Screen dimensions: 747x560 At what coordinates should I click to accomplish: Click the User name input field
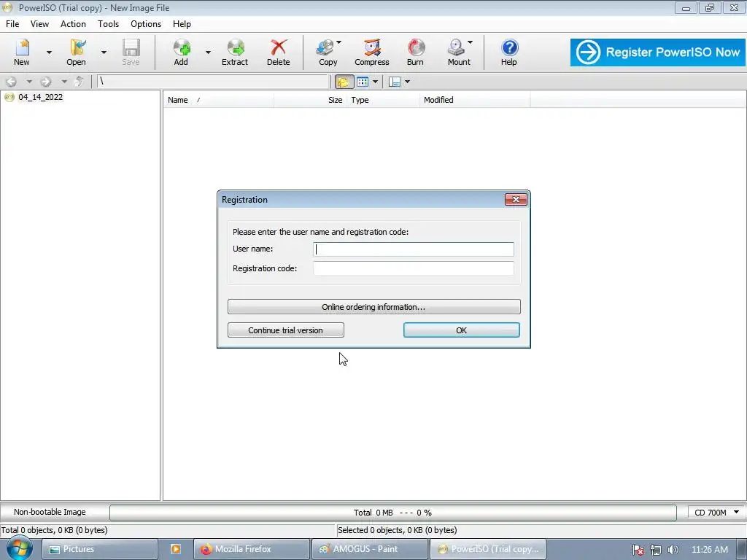(x=414, y=249)
